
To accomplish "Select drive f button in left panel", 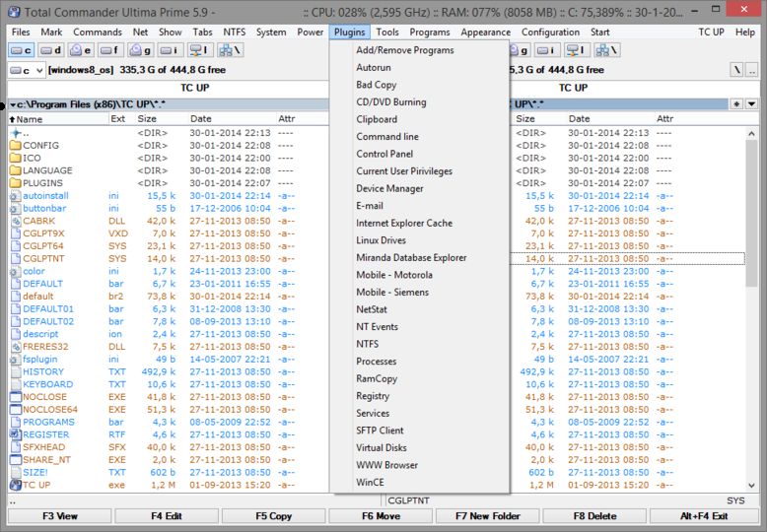I will [110, 50].
